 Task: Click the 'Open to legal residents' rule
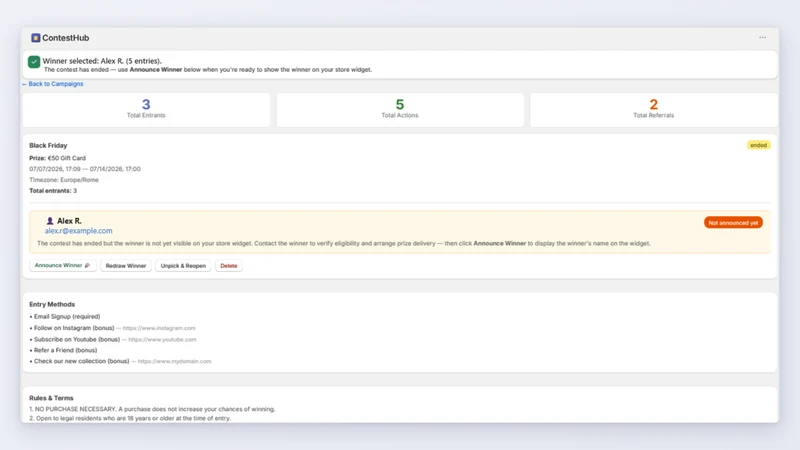[x=130, y=418]
